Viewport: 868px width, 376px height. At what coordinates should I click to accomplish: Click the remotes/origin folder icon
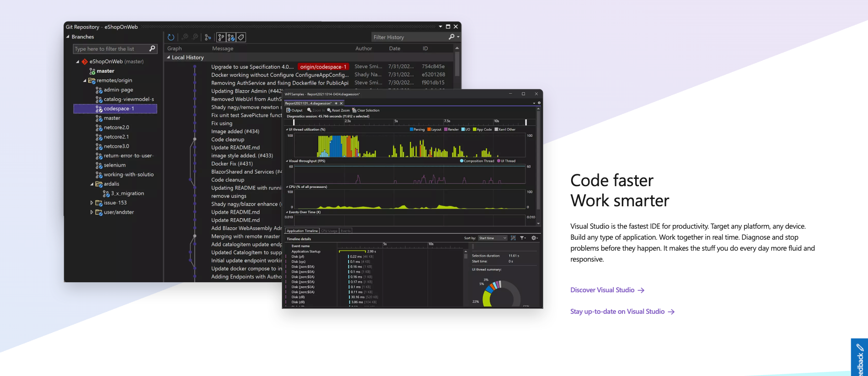91,81
